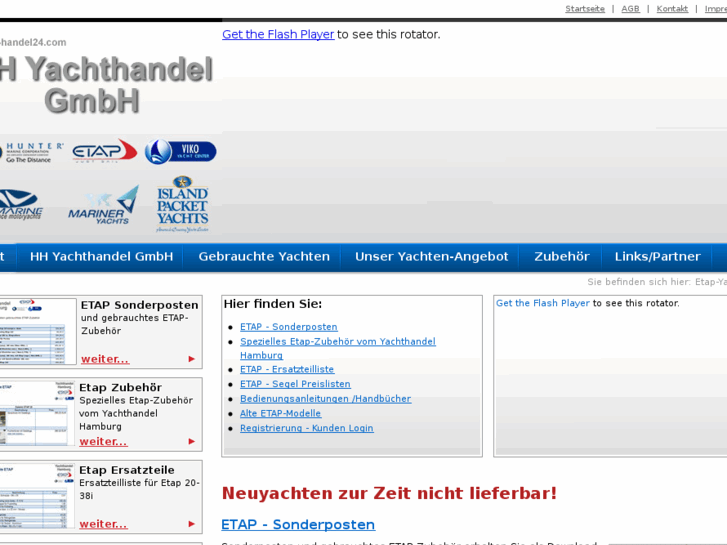Open the ETAP Sonderposten thumbnail image
727x545 pixels.
pyautogui.click(x=38, y=332)
